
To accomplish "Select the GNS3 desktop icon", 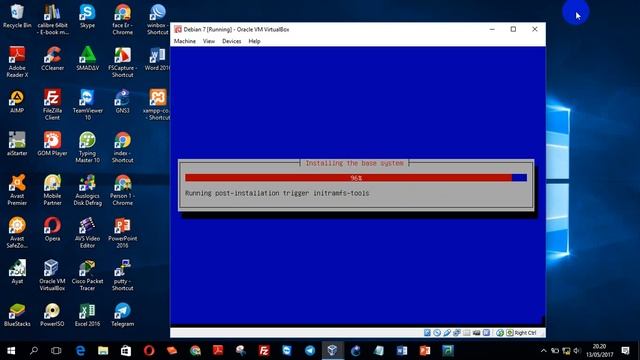I will [122, 101].
